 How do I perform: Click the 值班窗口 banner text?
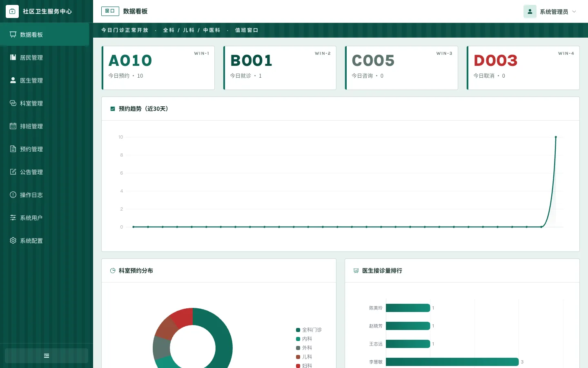coord(247,30)
